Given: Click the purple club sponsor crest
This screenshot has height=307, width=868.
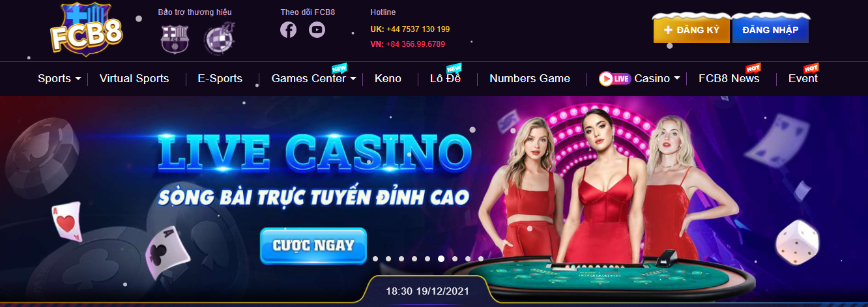Looking at the screenshot, I should (x=217, y=38).
